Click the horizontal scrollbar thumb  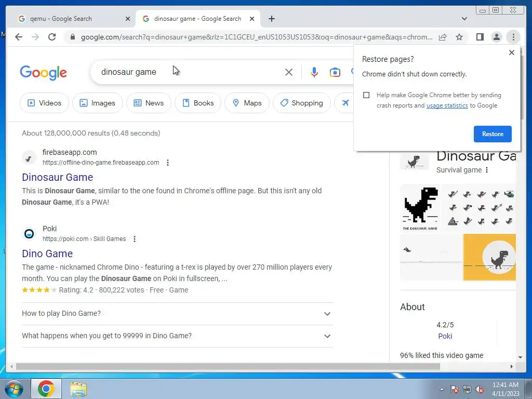[228, 366]
